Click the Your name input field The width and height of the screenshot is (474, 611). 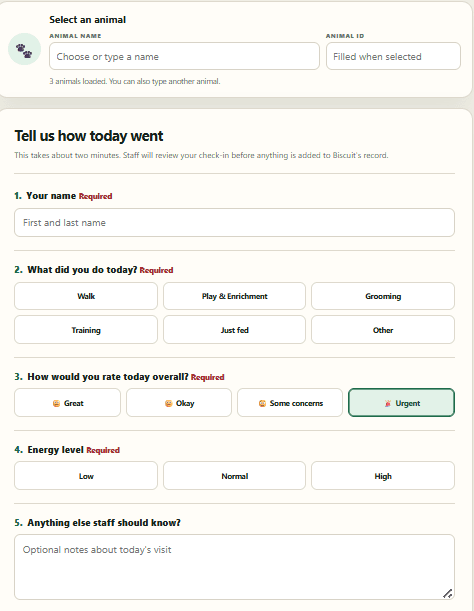point(234,223)
